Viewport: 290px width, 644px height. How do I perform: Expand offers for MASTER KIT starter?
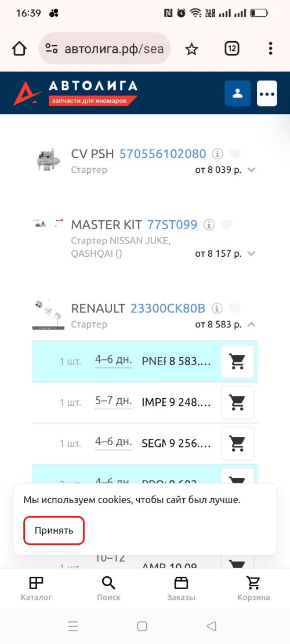[x=252, y=254]
